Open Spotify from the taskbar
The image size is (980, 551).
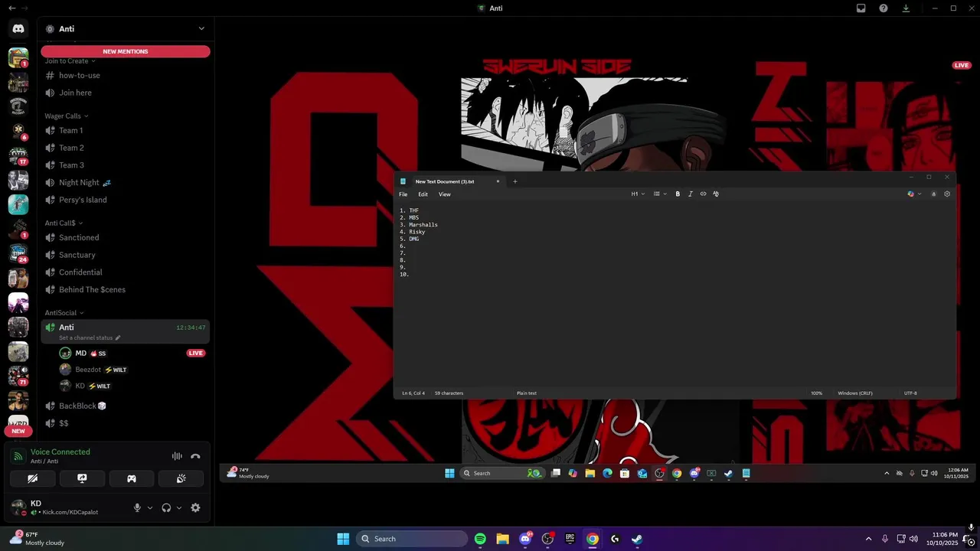pos(480,539)
